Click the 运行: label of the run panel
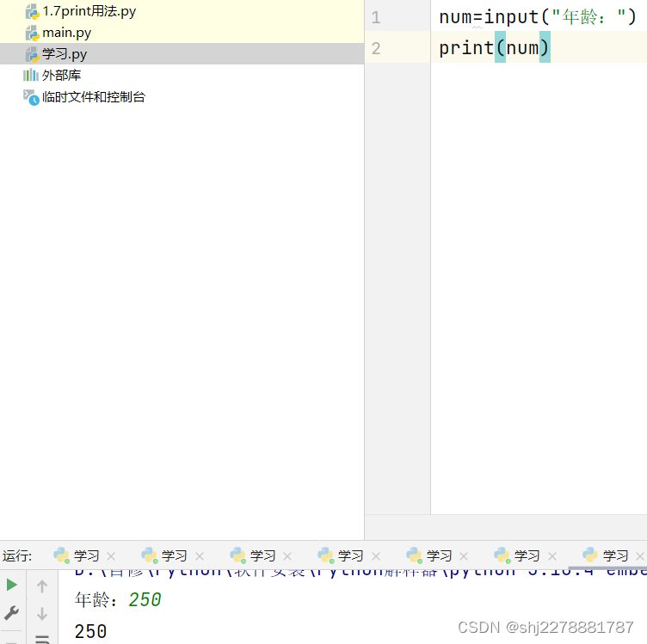This screenshot has height=644, width=647. 17,555
